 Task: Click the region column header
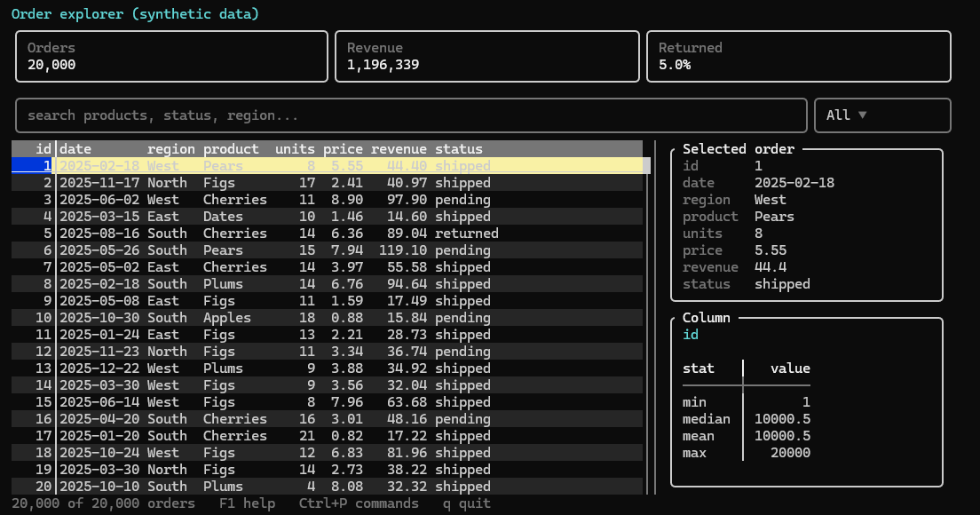point(171,149)
